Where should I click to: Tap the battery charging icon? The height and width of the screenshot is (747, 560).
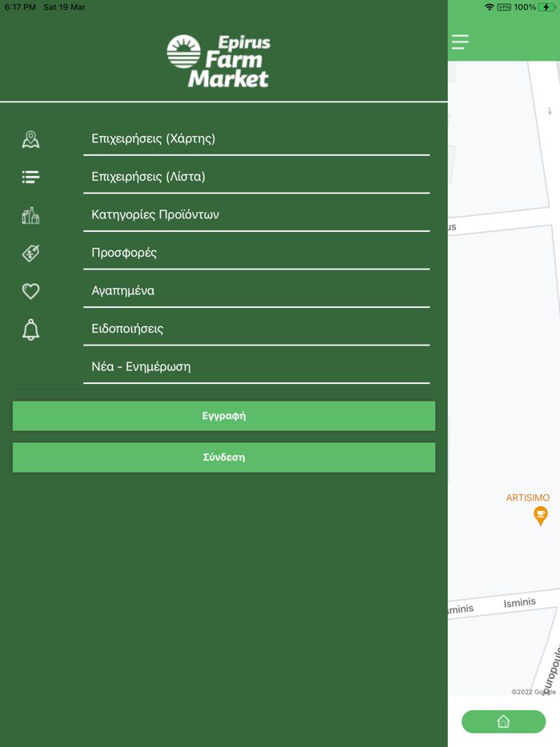(x=546, y=7)
